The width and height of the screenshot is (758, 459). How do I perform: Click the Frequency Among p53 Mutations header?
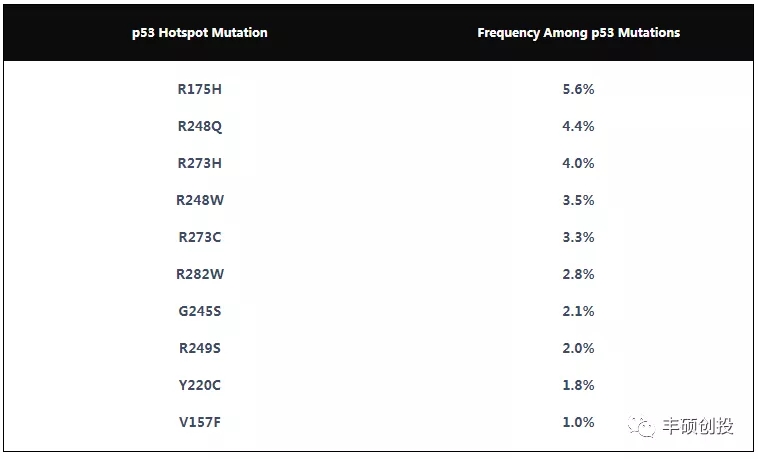[x=578, y=33]
